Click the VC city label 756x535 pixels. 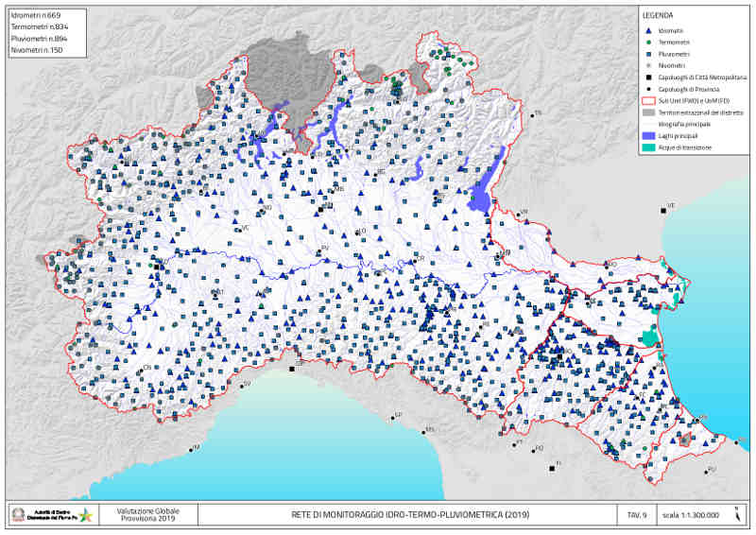pyautogui.click(x=246, y=228)
